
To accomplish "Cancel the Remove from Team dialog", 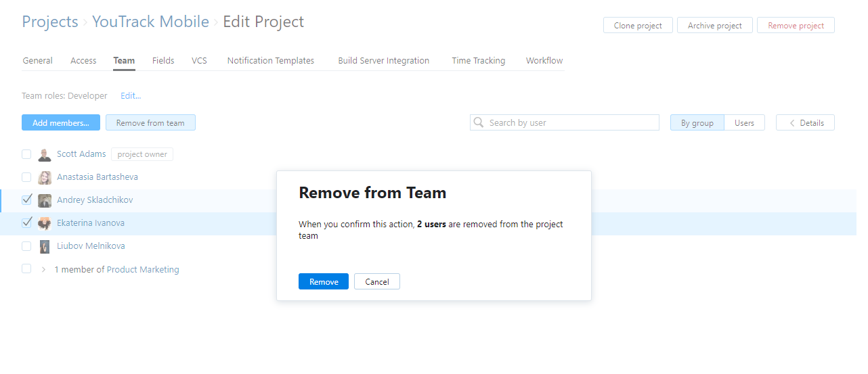I will [376, 282].
